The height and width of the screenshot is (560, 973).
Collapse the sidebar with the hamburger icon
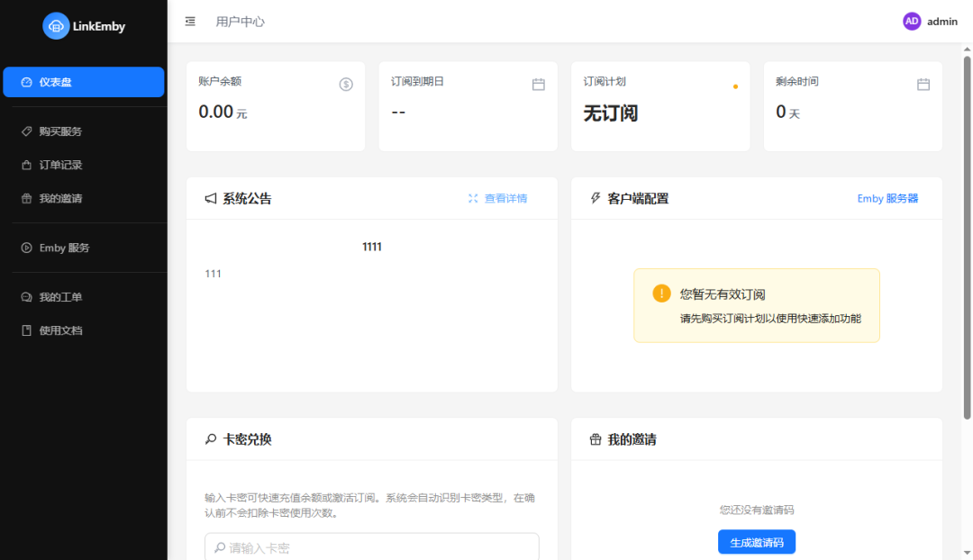[190, 22]
